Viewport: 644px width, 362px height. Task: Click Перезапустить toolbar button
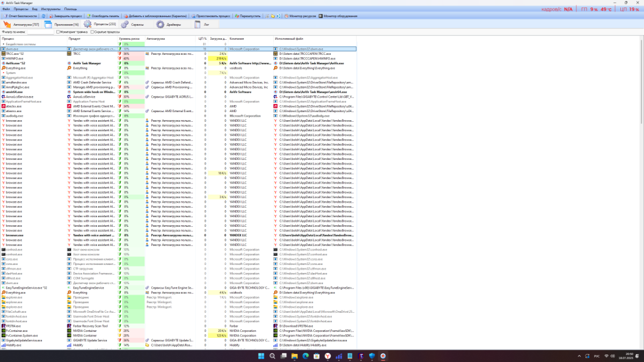pyautogui.click(x=248, y=16)
